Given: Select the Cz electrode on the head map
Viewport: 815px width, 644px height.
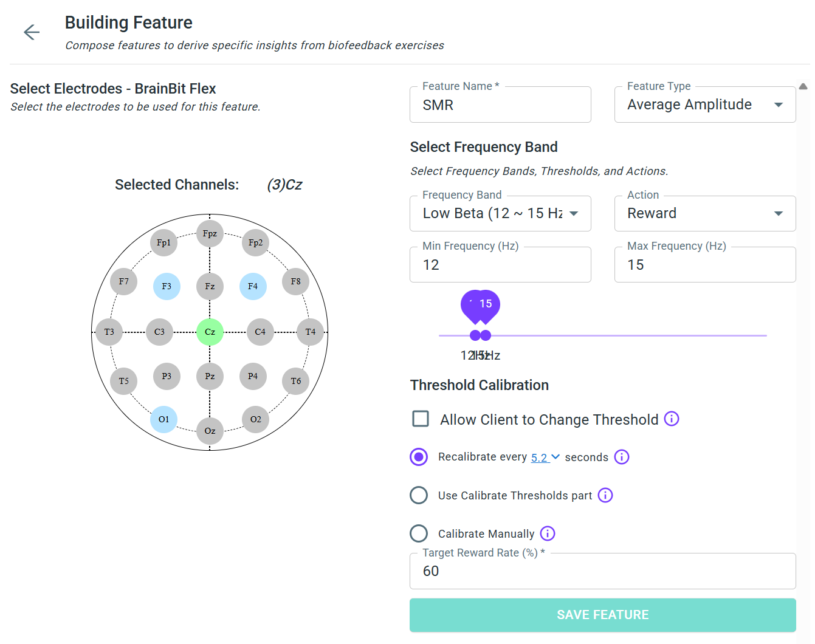Looking at the screenshot, I should click(210, 332).
